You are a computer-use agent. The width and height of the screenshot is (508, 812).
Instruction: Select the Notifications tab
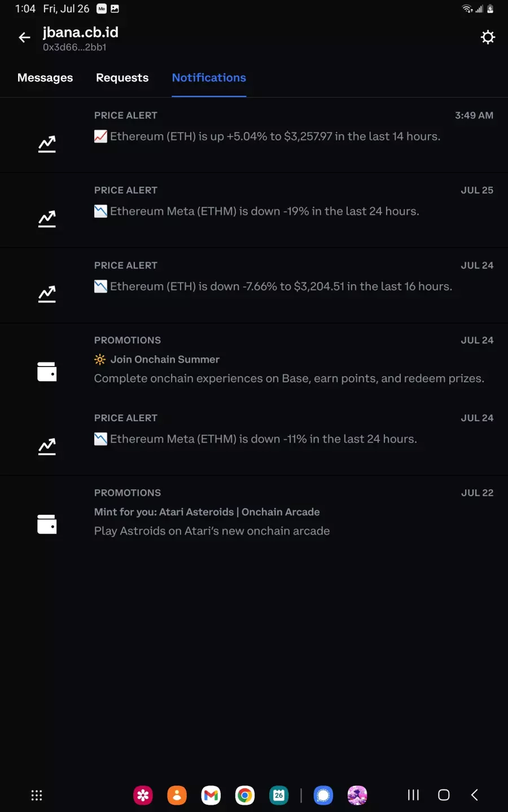pos(209,78)
